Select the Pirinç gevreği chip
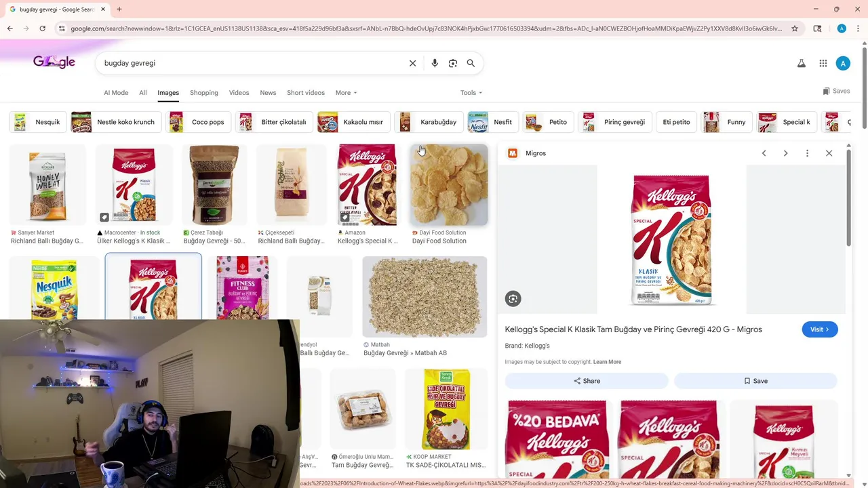The height and width of the screenshot is (488, 868). pyautogui.click(x=615, y=122)
